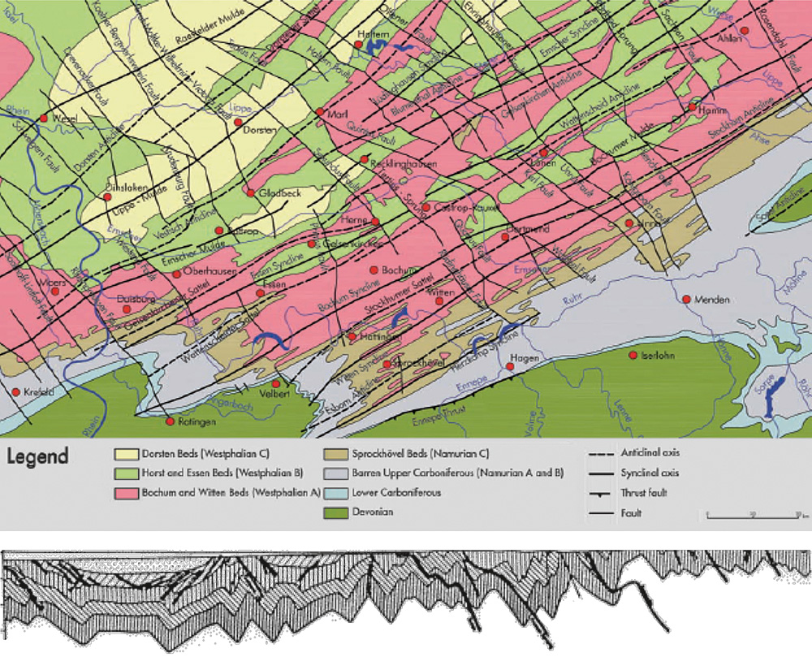Pick the Sprockhövel Beds tan swatch
Screen dimensions: 812x670
click(335, 453)
